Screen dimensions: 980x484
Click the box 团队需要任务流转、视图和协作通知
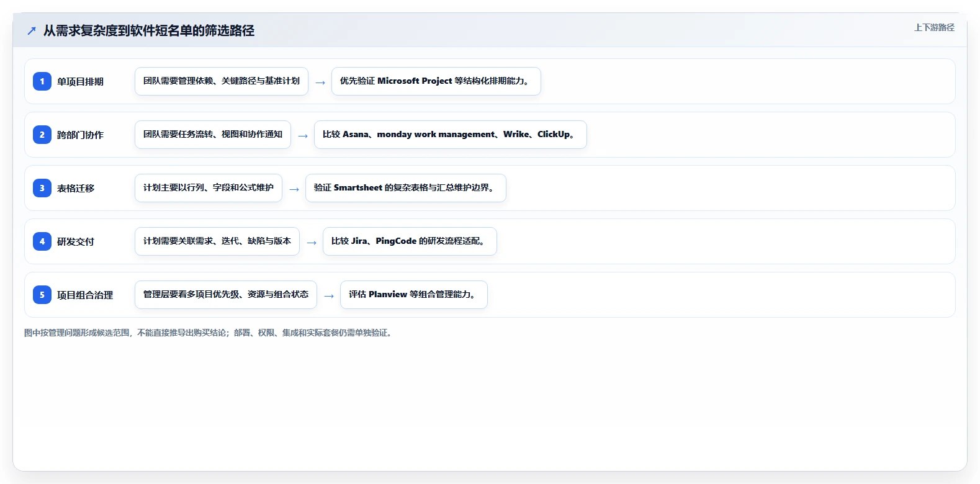coord(213,135)
